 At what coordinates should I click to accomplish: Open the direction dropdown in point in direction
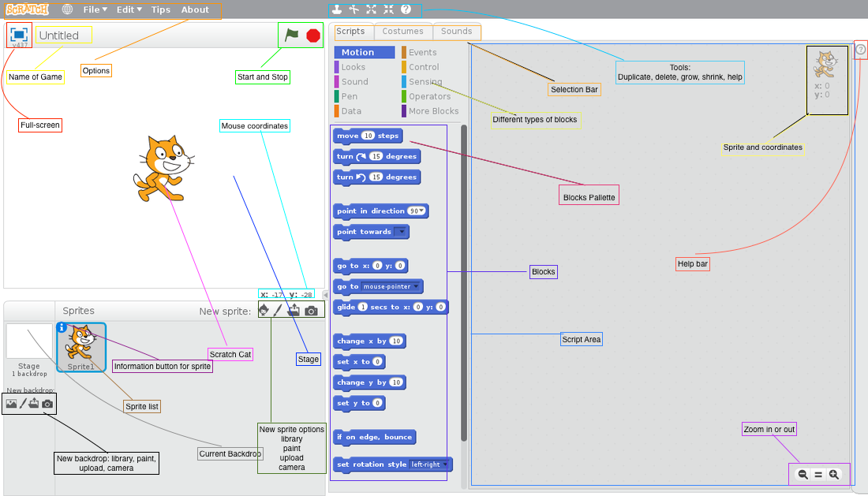point(421,211)
